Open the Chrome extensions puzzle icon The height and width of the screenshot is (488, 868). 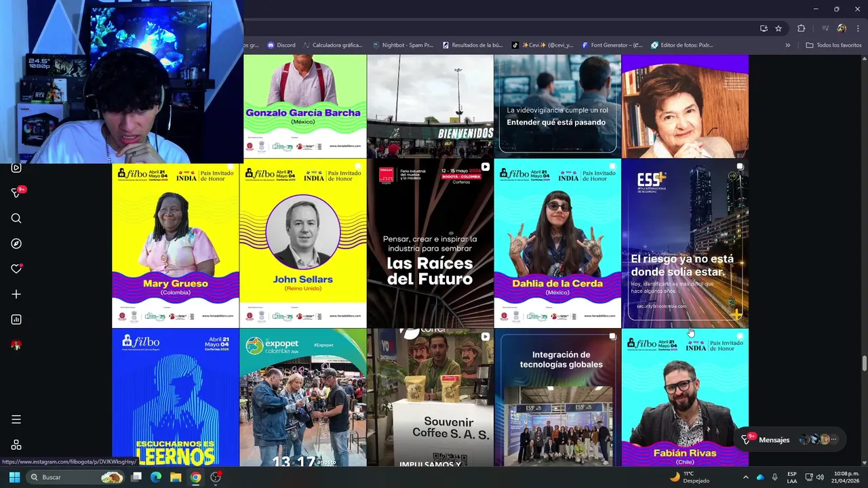(x=802, y=28)
